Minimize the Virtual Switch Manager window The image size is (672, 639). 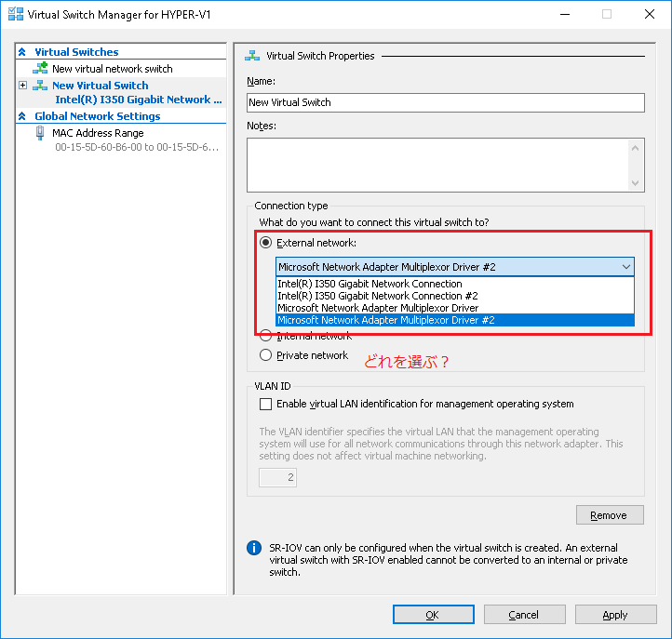coord(565,14)
